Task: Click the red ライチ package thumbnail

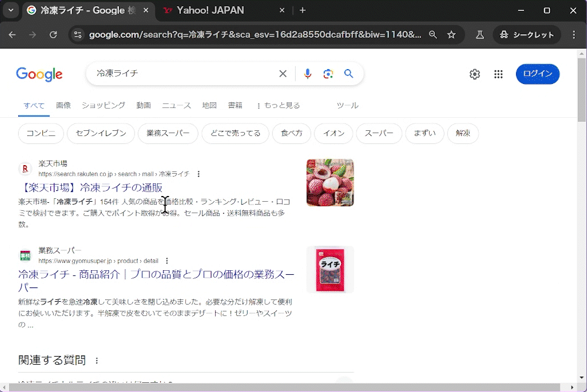Action: (330, 270)
